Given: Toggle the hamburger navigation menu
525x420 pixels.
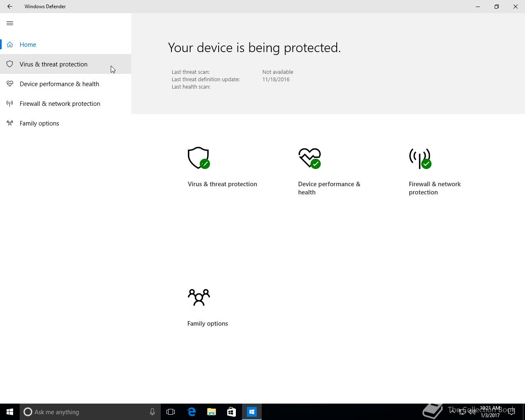Looking at the screenshot, I should click(10, 23).
